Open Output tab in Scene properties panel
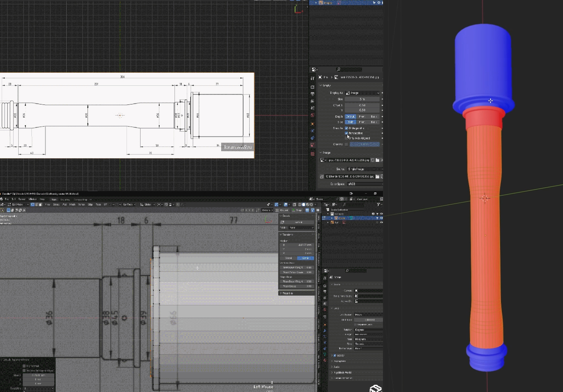This screenshot has width=563, height=392. tap(325, 291)
